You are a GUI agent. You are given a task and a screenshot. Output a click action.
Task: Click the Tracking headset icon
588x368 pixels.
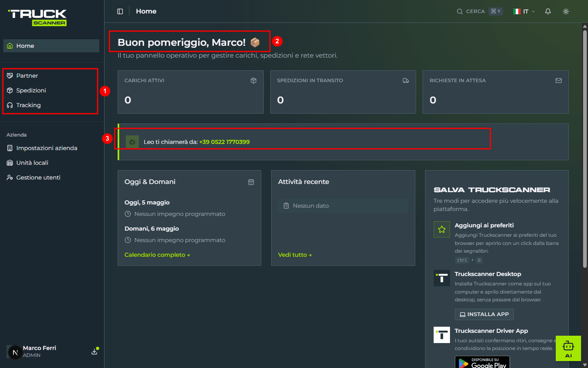point(10,105)
